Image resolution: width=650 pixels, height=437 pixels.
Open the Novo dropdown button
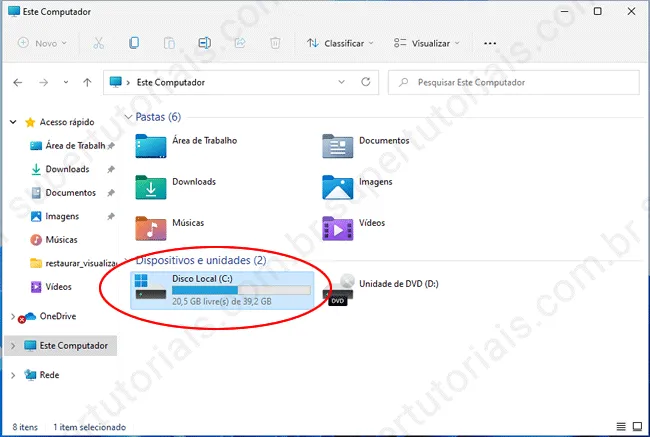point(42,43)
